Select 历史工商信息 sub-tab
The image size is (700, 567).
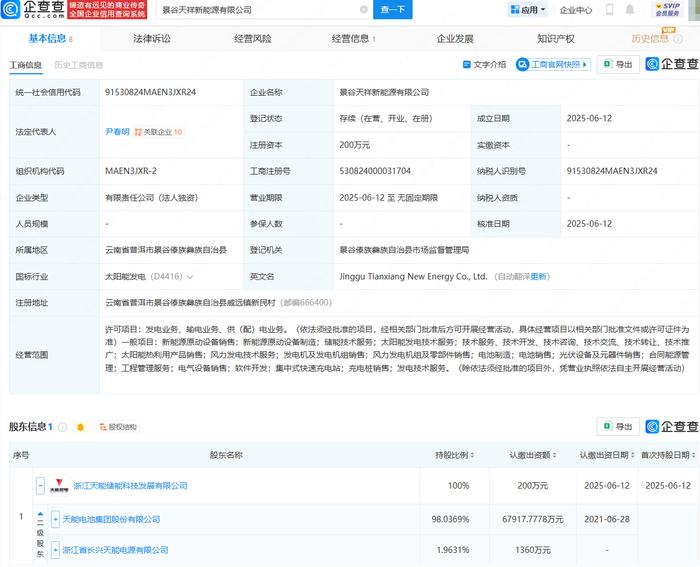(79, 65)
